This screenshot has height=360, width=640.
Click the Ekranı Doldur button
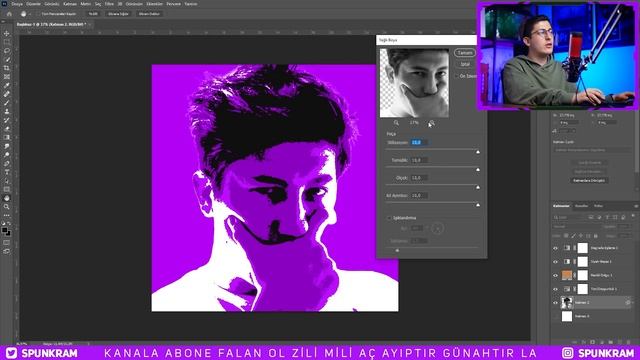[x=149, y=14]
